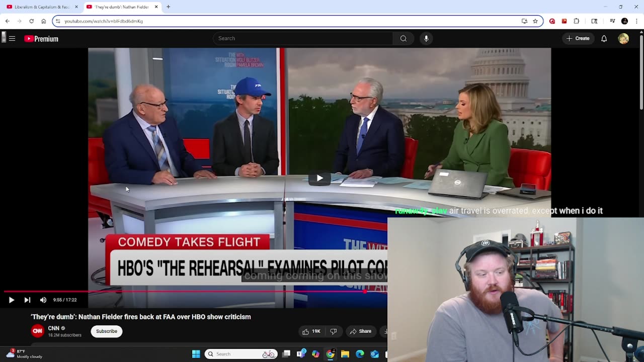Open a new browser tab

pyautogui.click(x=168, y=7)
